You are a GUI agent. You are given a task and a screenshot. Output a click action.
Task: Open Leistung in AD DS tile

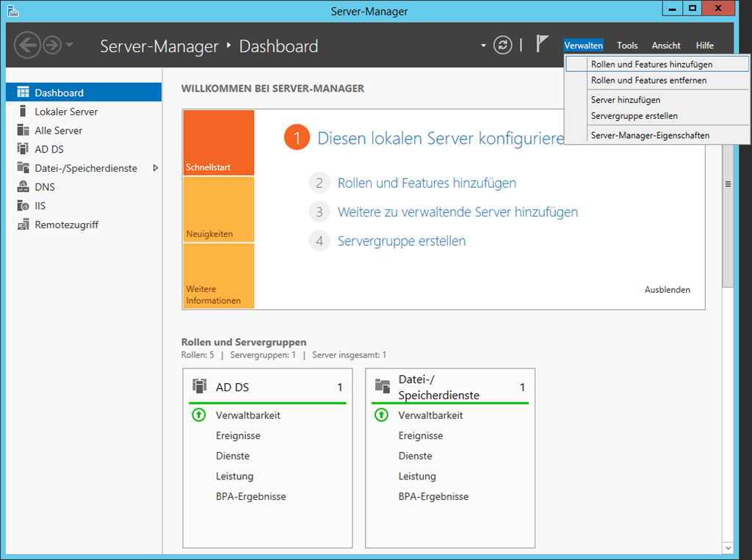[234, 476]
